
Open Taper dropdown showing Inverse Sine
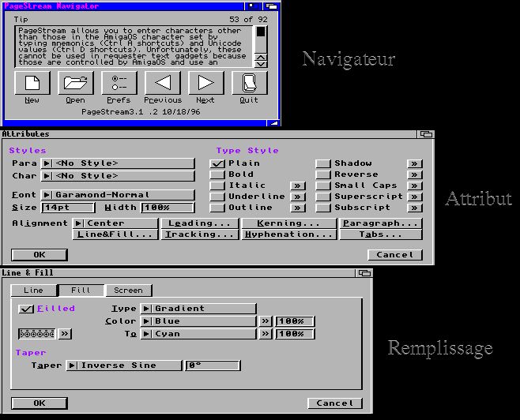[124, 366]
